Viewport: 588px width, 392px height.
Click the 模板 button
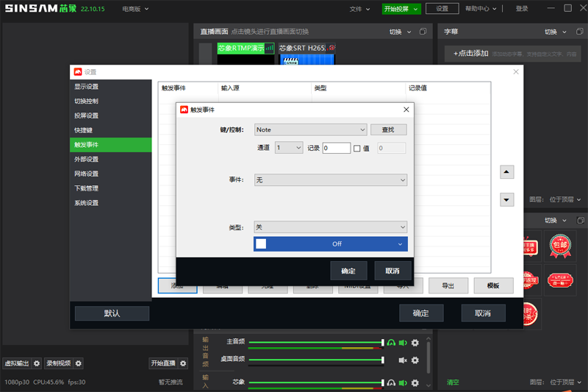pyautogui.click(x=493, y=286)
